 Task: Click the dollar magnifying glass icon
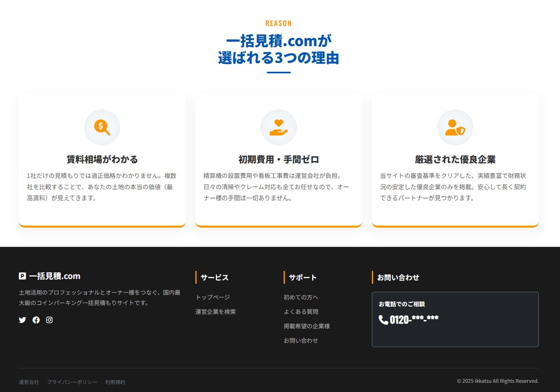[102, 127]
